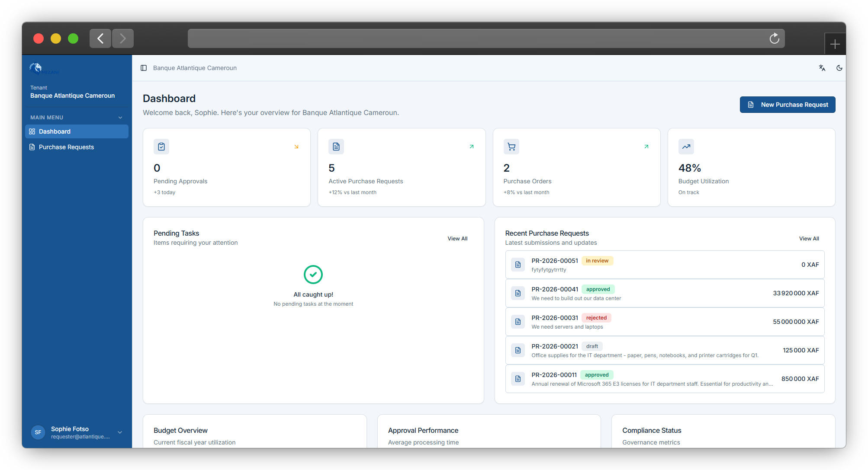Collapse the sidebar using the panel icon
Screen dimensions: 868x470
143,68
